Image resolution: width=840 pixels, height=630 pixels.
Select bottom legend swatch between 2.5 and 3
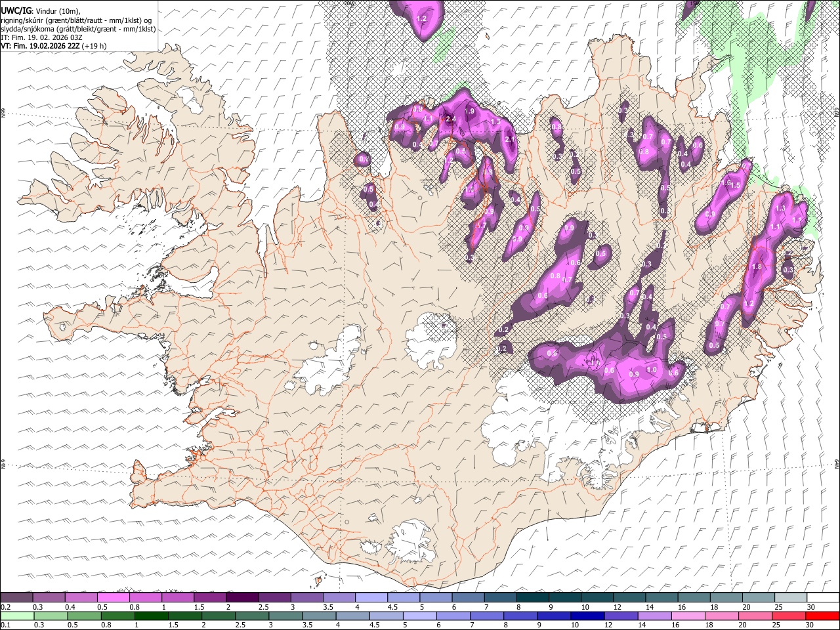[x=252, y=616]
